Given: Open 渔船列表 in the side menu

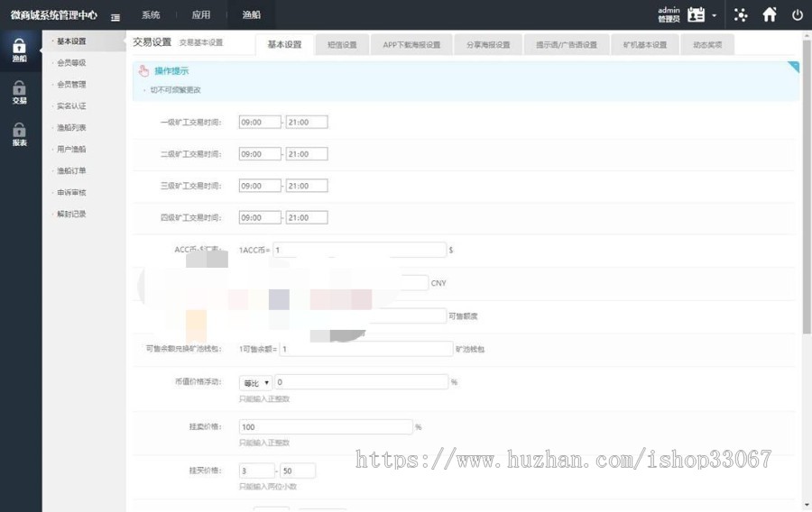Looking at the screenshot, I should [x=71, y=128].
